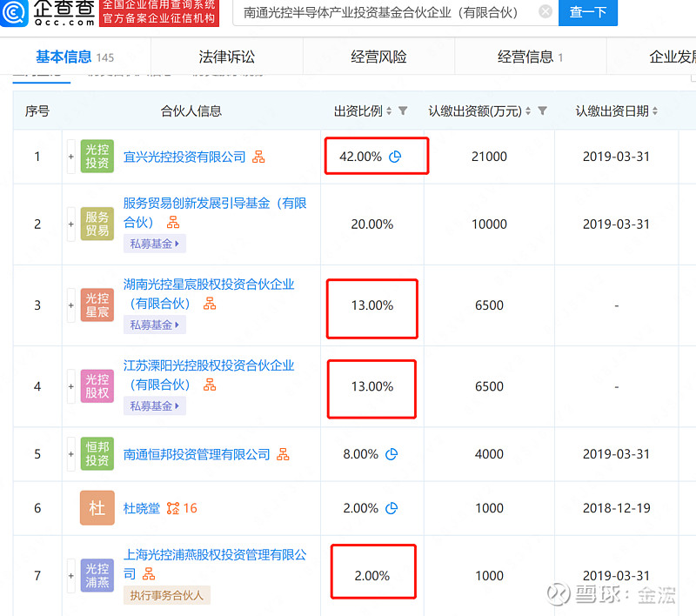Sort by 认缴出资日期 column arrows
Viewport: 696px width, 616px height.
(x=655, y=111)
